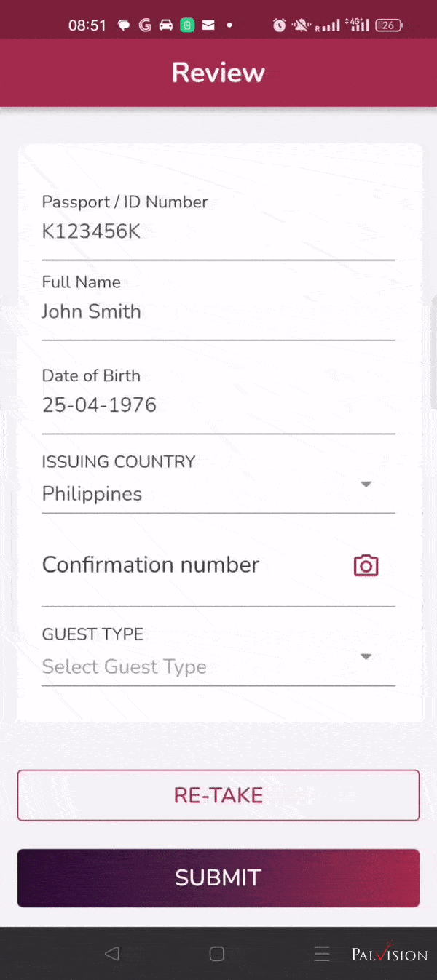Viewport: 437px width, 980px height.
Task: Open recent apps with hamburger icon
Action: pyautogui.click(x=322, y=954)
